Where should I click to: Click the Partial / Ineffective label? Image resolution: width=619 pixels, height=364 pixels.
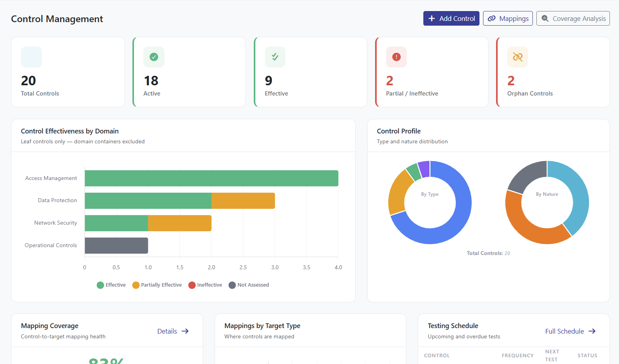coord(412,94)
